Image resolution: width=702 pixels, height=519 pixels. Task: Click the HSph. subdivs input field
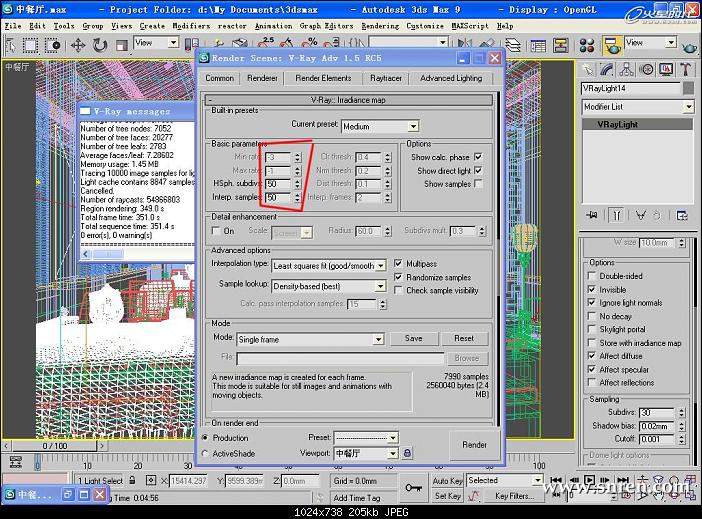(276, 185)
